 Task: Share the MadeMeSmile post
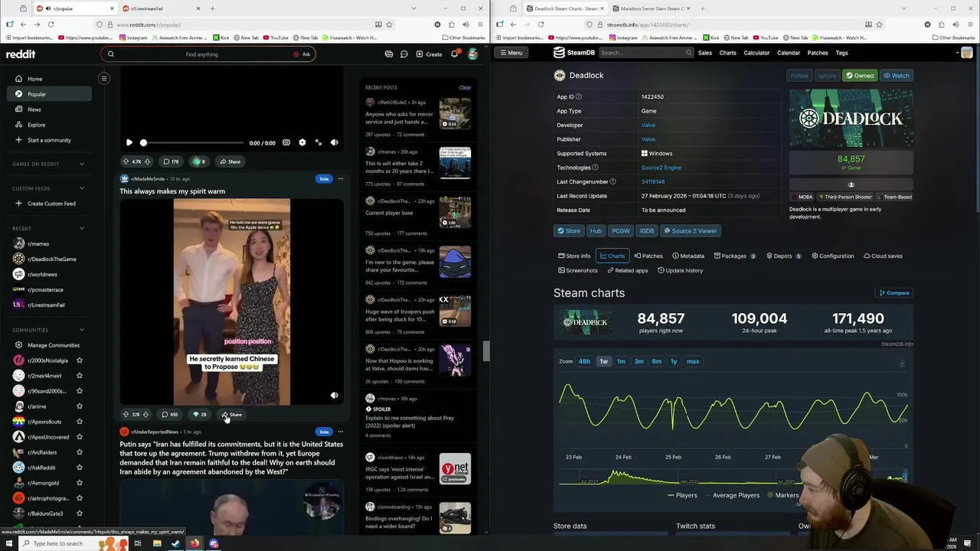pos(232,415)
